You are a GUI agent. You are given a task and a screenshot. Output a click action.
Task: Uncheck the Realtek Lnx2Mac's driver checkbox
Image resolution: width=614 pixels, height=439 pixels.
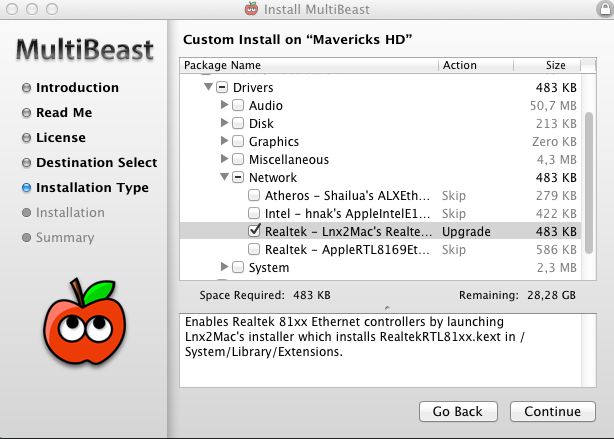tap(254, 231)
